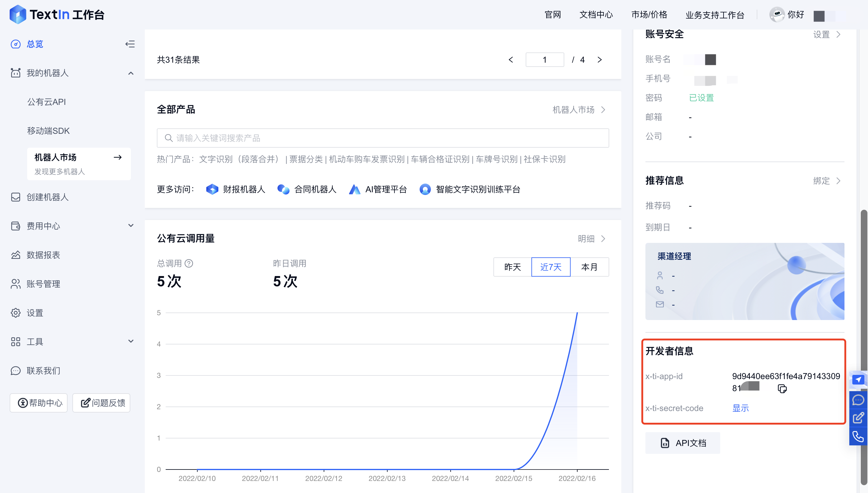The image size is (868, 493).
Task: Open 明细 for 公有云调用量
Action: [x=591, y=239]
